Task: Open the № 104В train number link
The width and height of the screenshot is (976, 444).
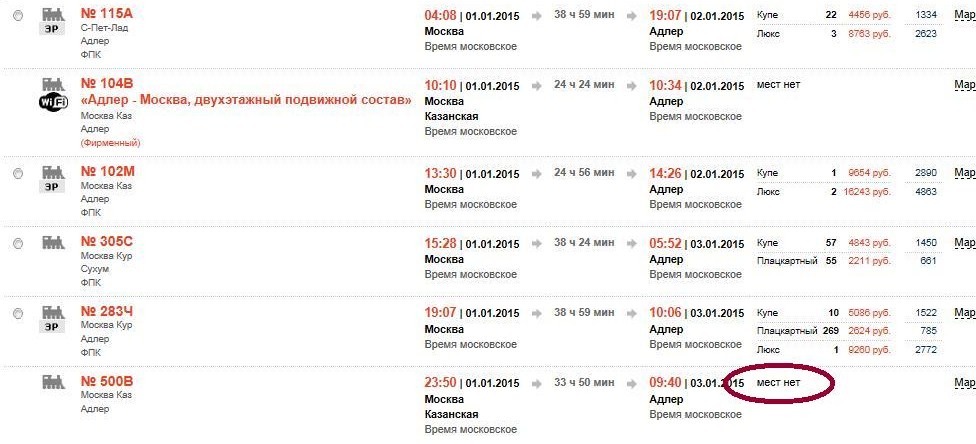Action: [107, 85]
